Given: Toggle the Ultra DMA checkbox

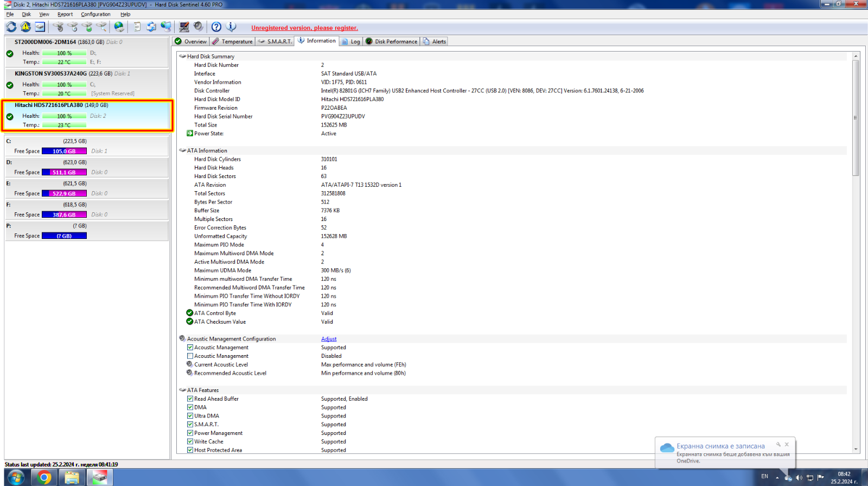Looking at the screenshot, I should (190, 416).
